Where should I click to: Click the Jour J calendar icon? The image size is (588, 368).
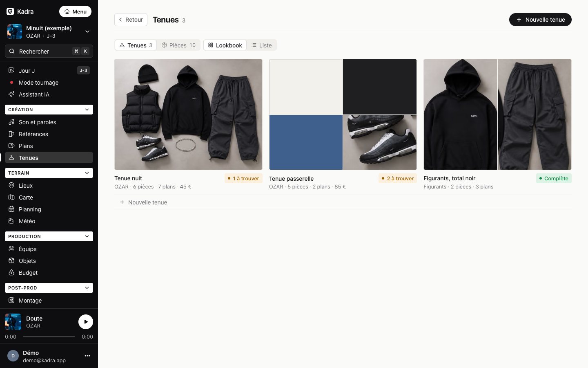(11, 70)
